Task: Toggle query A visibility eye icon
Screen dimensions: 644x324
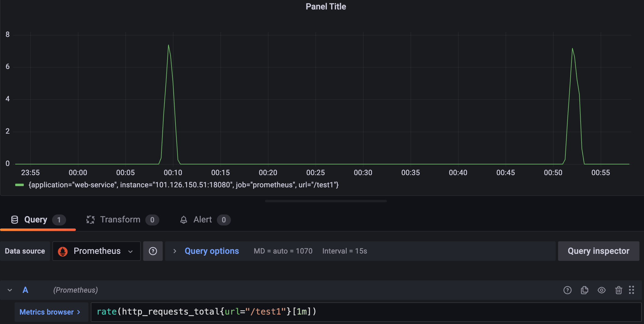Action: point(601,290)
